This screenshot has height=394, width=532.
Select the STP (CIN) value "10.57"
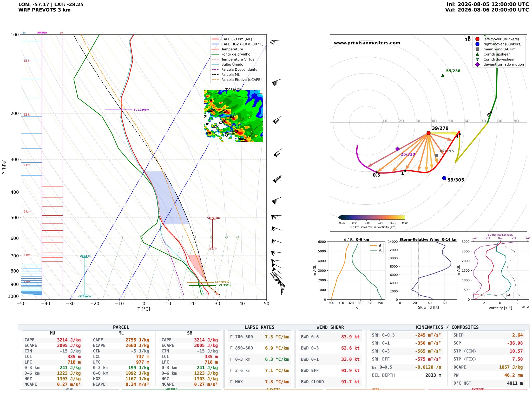[516, 351]
